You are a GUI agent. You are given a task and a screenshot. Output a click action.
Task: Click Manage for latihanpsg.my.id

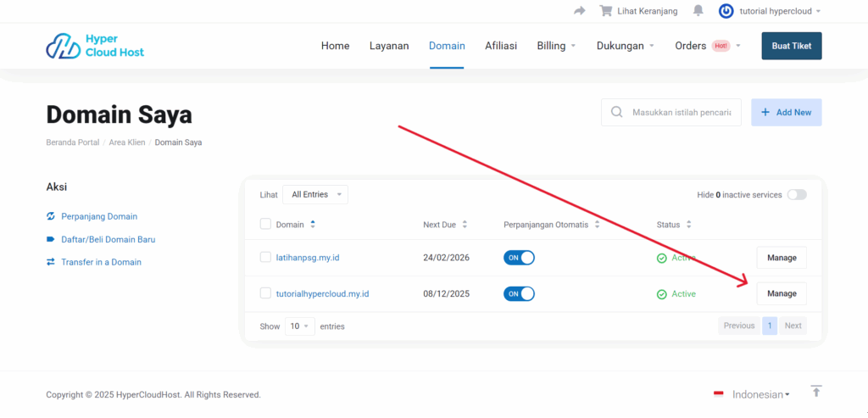click(782, 258)
